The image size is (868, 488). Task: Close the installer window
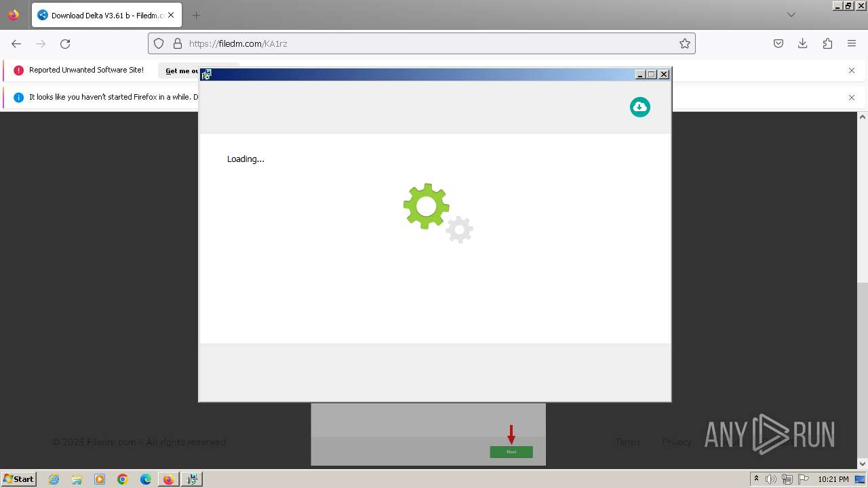coord(664,75)
